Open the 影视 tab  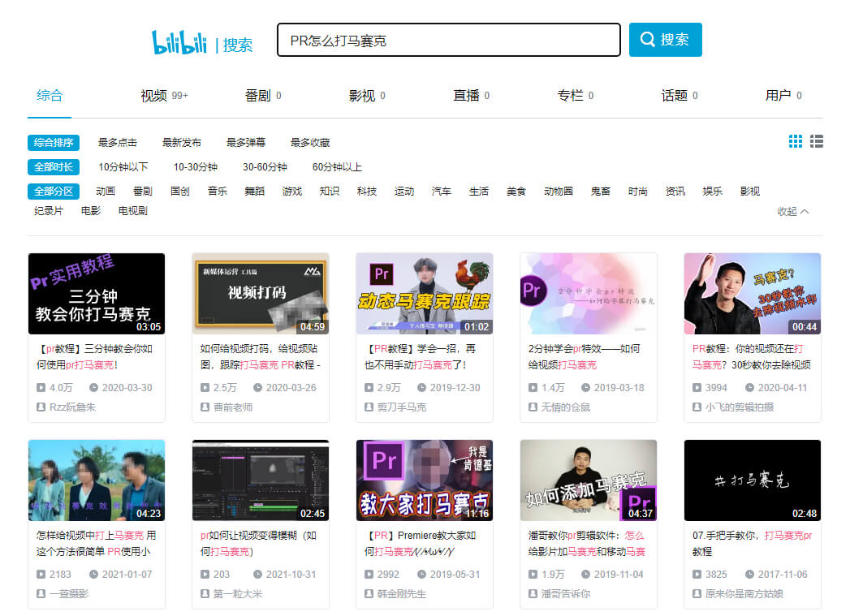(x=367, y=96)
